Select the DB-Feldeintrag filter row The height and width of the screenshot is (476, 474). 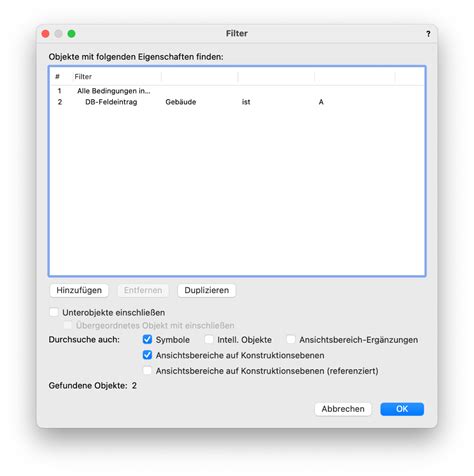pyautogui.click(x=237, y=102)
